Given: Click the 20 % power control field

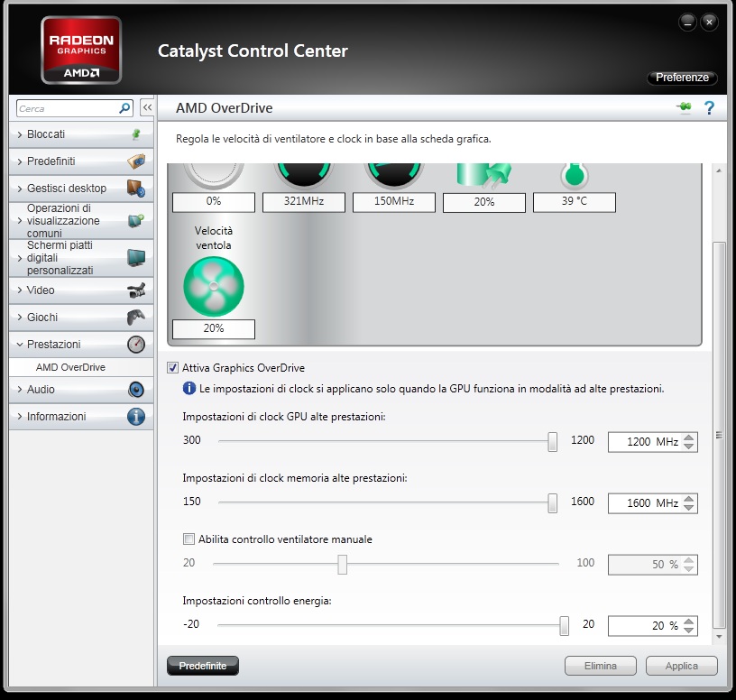Looking at the screenshot, I should click(x=652, y=626).
